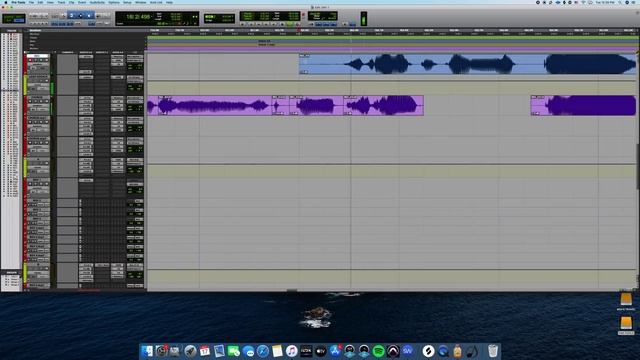Open Spotify from the Dock
Image resolution: width=640 pixels, height=360 pixels.
(x=378, y=351)
